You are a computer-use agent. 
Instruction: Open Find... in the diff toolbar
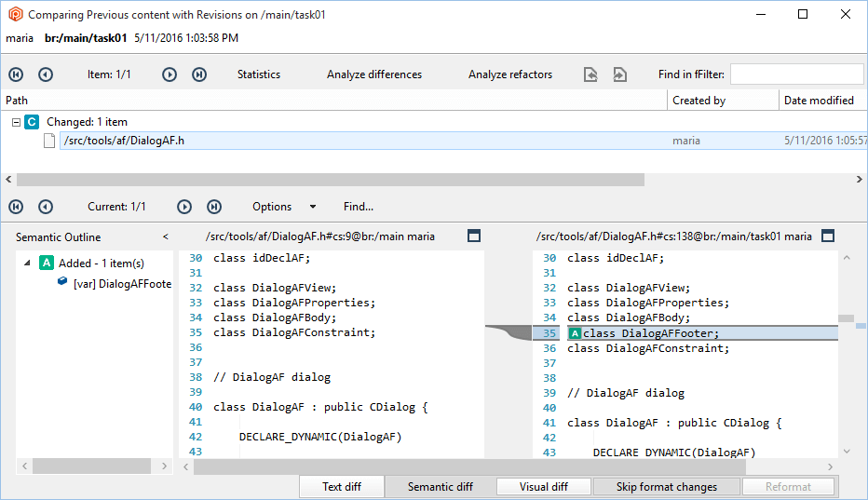(x=359, y=207)
